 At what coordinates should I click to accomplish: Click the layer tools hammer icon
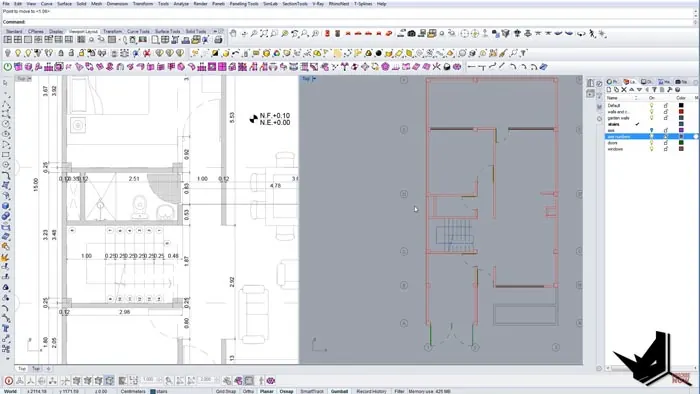pos(670,90)
